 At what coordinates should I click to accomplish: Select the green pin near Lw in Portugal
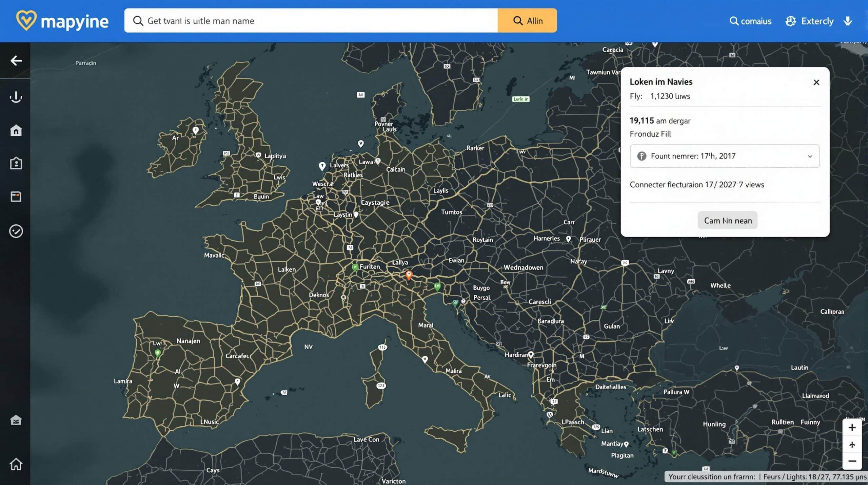(x=158, y=354)
